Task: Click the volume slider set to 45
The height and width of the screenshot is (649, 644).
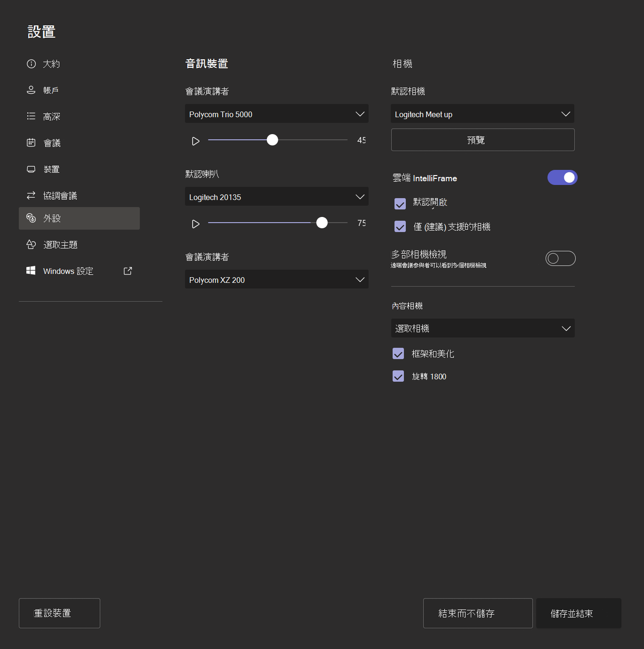Action: click(278, 140)
